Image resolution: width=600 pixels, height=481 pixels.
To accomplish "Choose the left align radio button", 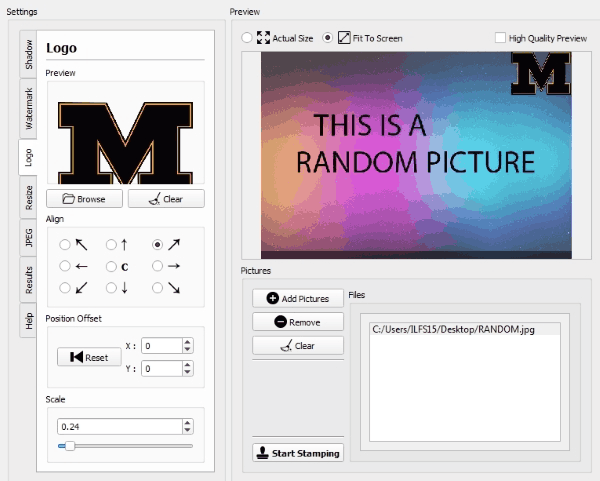I will click(65, 266).
